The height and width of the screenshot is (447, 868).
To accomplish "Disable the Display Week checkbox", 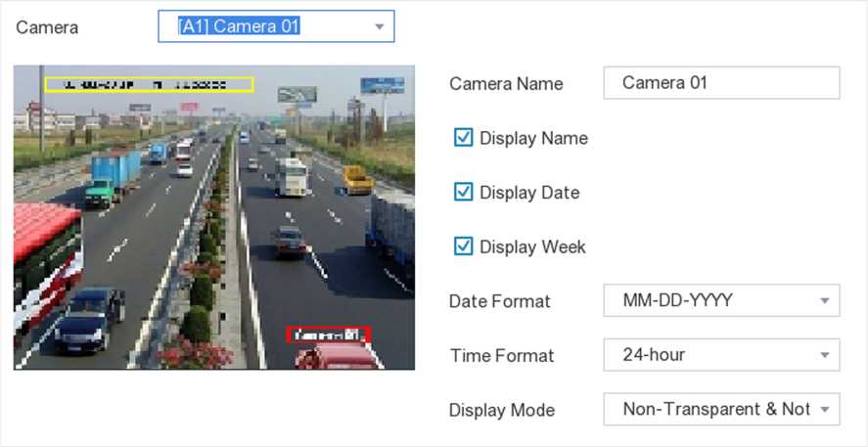I will [464, 246].
